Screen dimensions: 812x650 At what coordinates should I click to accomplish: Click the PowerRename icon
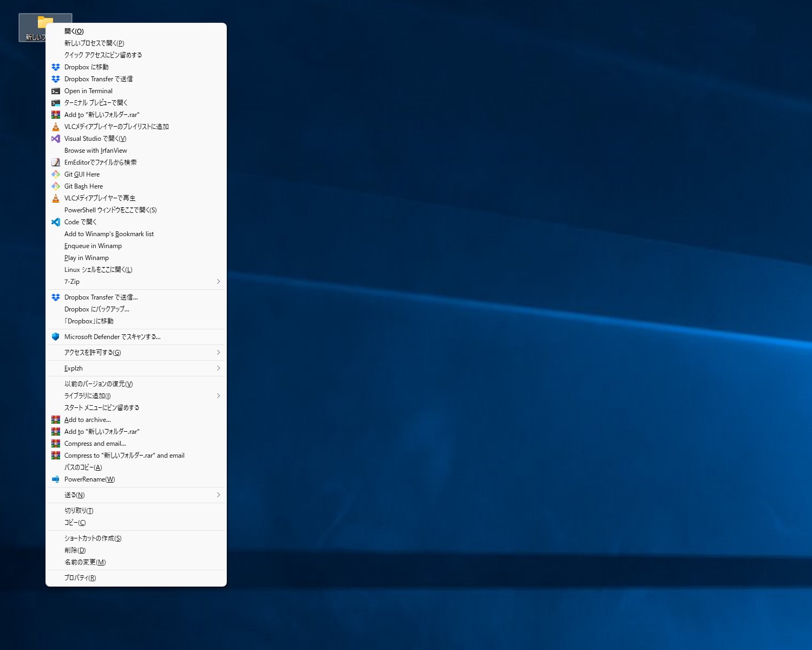pos(56,479)
